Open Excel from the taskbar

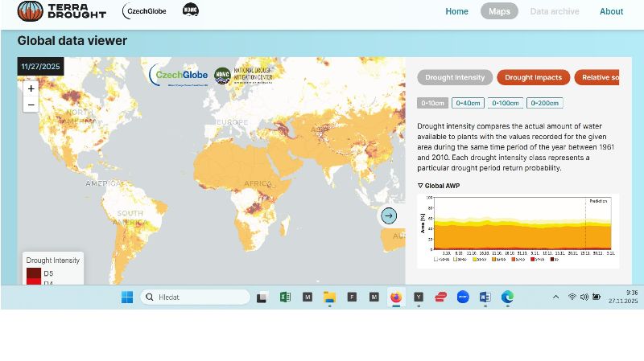point(284,297)
